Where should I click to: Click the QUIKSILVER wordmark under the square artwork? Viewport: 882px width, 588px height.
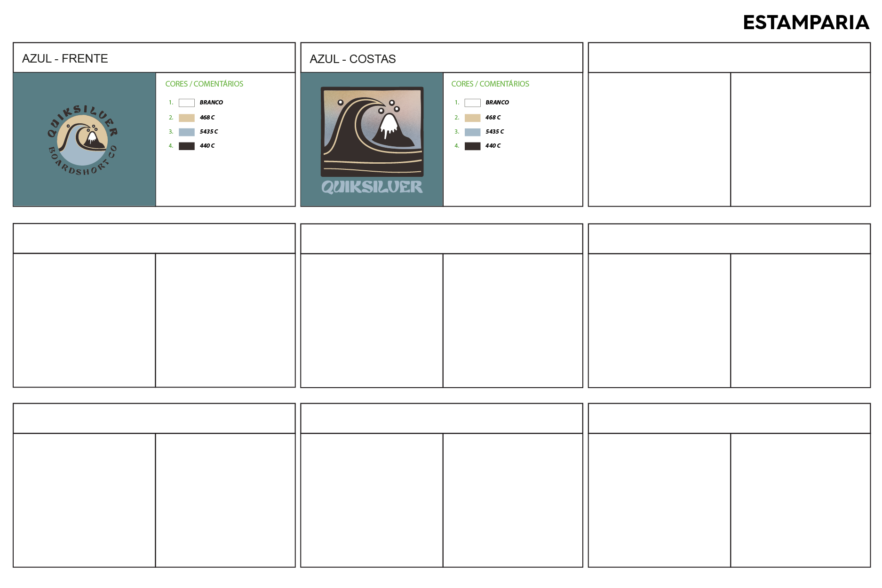[372, 187]
